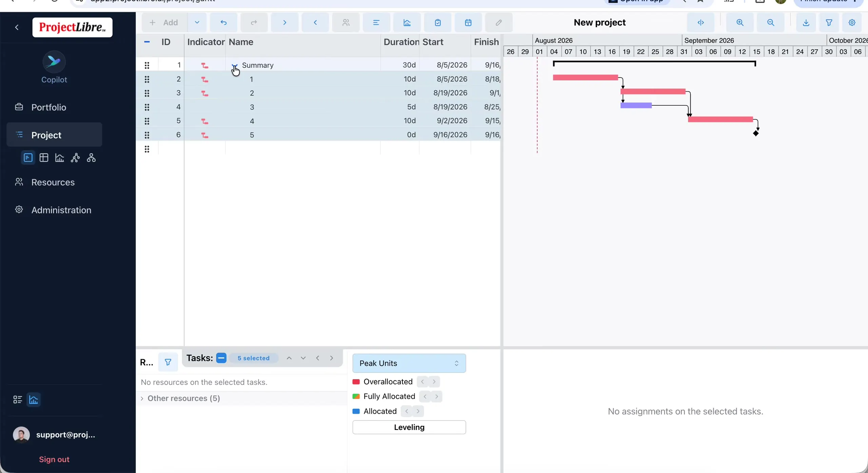Click the milestone diamond in the Gantt chart
Viewport: 868px width, 473px height.
[756, 133]
